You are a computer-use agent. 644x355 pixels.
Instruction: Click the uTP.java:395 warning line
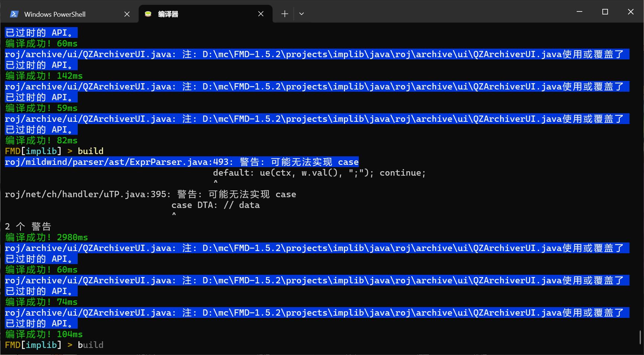151,194
